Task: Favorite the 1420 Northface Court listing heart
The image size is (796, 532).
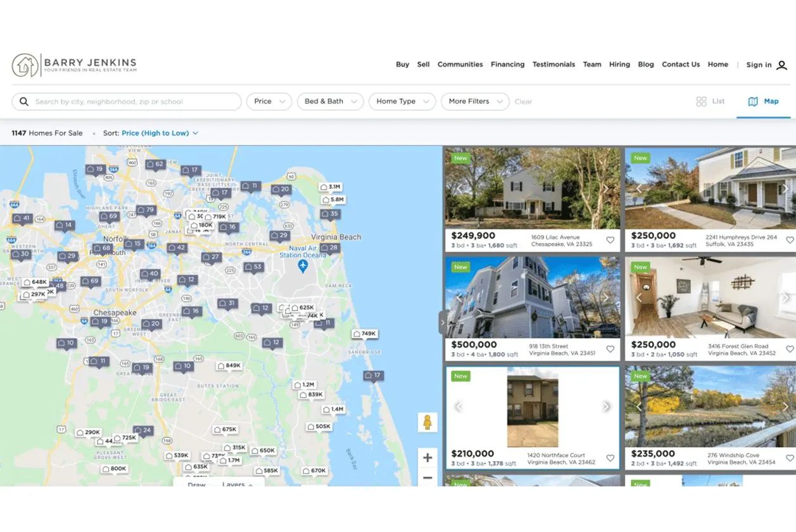Action: tap(610, 458)
